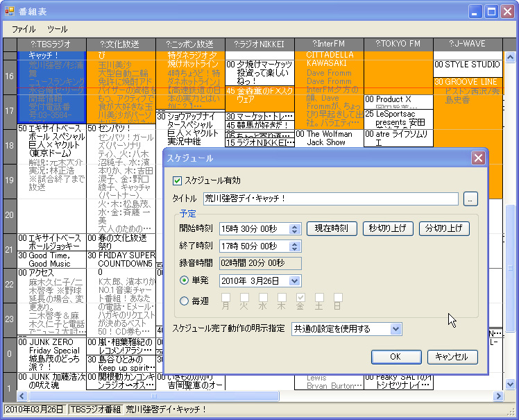The height and width of the screenshot is (420, 519).
Task: Click the 2010年03月26日 status bar entry
Action: (35, 410)
